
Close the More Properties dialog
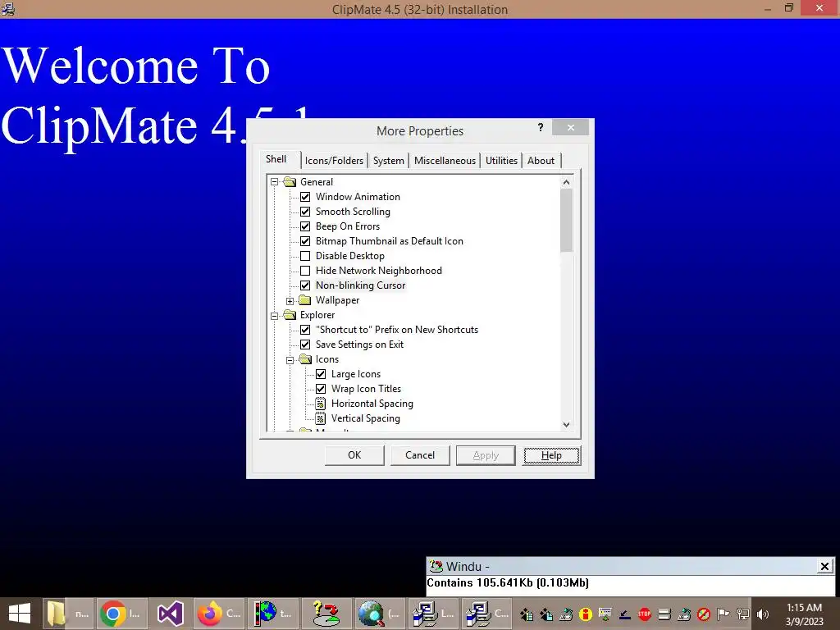click(x=571, y=127)
